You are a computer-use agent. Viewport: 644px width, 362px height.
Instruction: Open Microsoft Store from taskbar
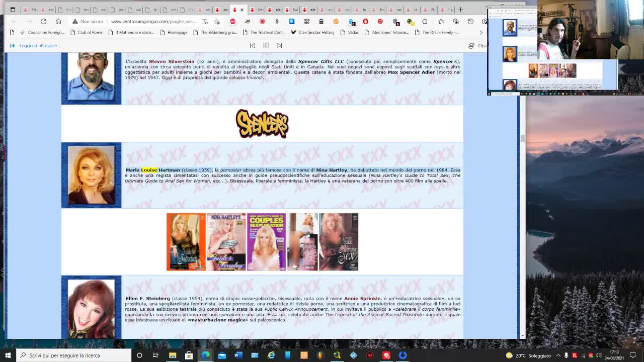coord(189,355)
